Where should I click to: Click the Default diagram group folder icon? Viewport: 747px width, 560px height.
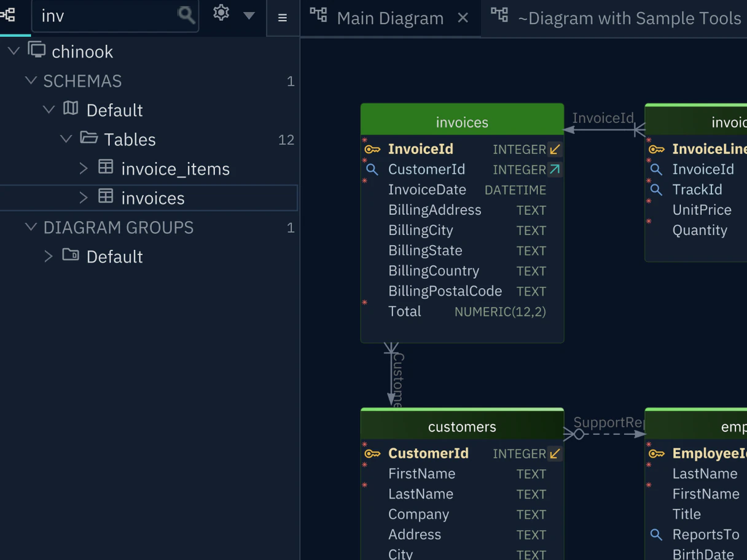(x=71, y=254)
